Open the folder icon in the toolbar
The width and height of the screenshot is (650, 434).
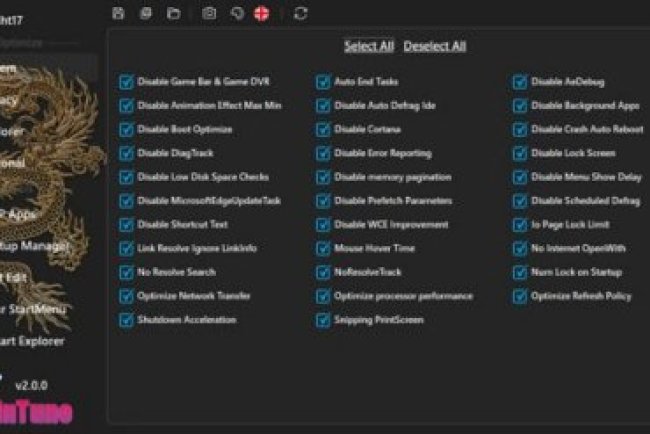[174, 13]
